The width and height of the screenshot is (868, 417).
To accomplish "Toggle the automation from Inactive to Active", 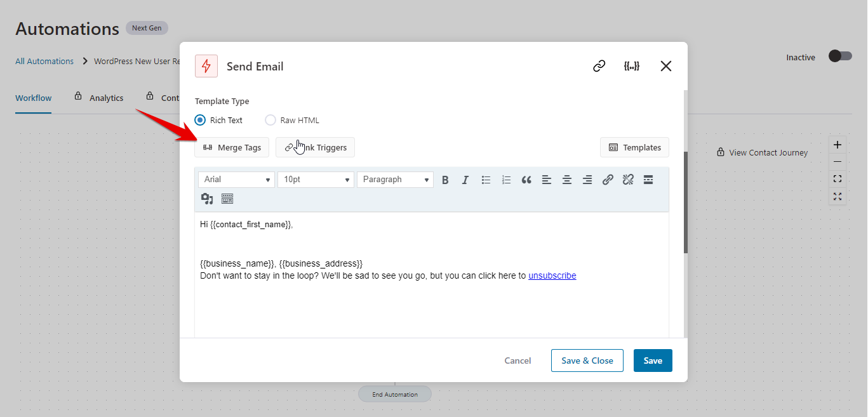I will pos(839,56).
